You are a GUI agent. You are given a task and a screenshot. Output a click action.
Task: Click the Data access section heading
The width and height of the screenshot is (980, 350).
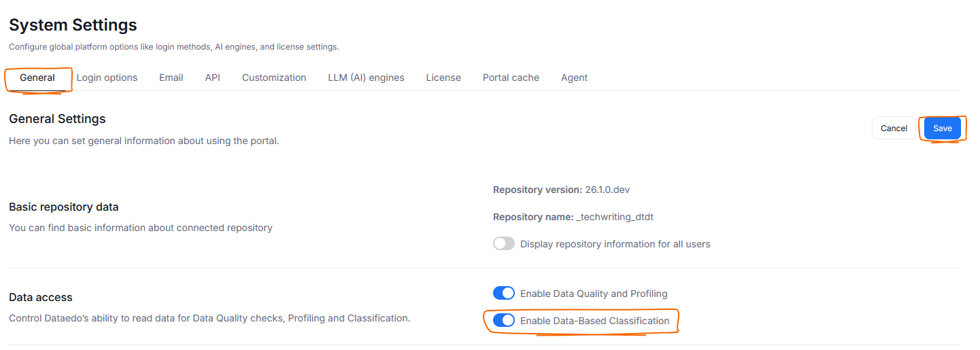point(41,297)
